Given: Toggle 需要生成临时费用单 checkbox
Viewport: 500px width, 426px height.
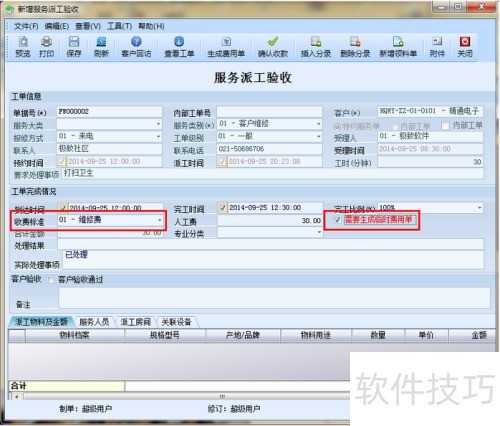Looking at the screenshot, I should click(x=337, y=220).
